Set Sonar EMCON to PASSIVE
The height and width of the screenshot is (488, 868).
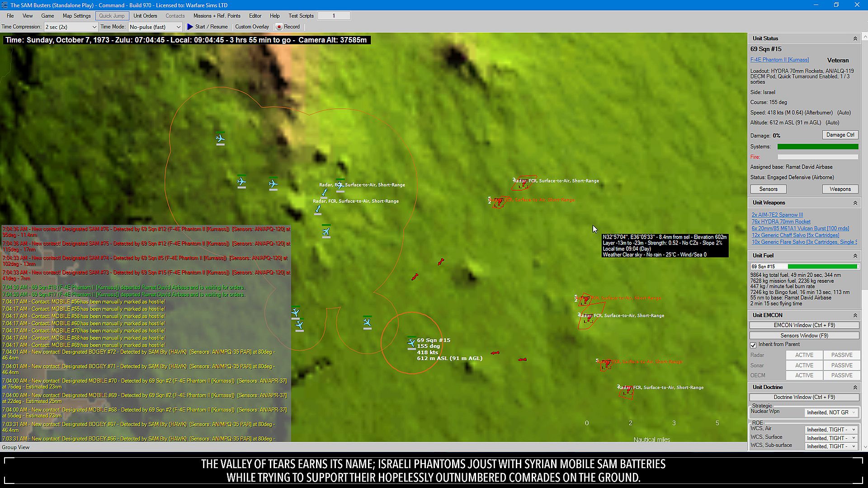[x=841, y=365]
